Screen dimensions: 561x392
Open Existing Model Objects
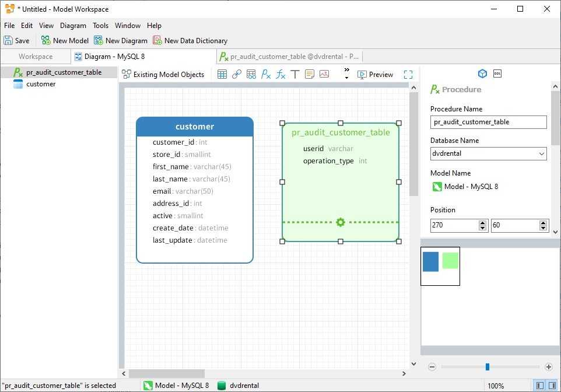coord(163,74)
